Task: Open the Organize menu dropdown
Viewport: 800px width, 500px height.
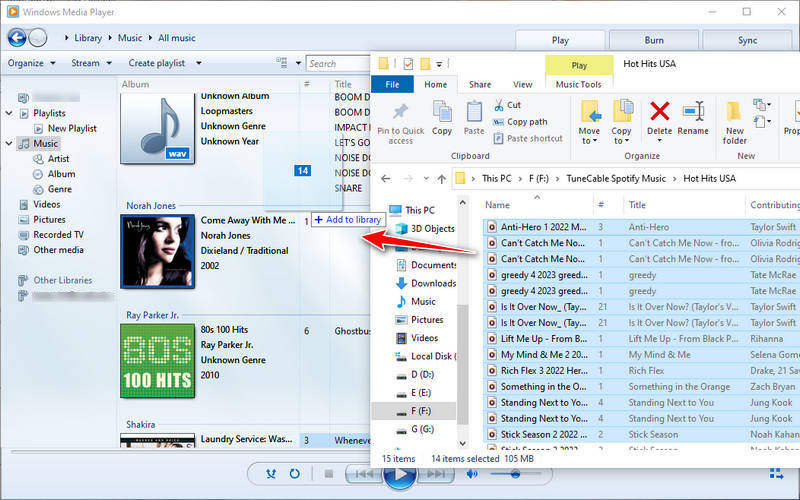Action: [x=32, y=63]
